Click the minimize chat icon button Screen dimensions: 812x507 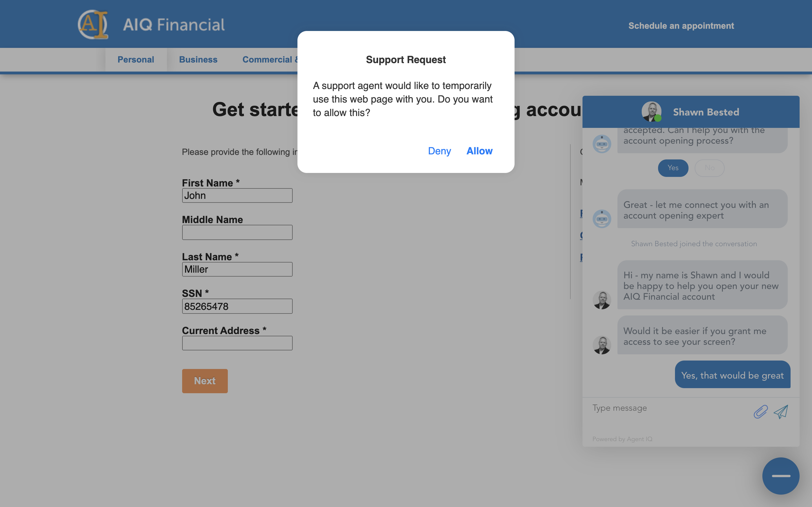(x=780, y=476)
